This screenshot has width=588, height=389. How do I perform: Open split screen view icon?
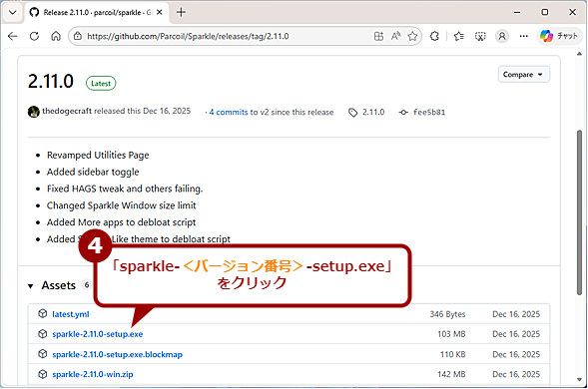pos(378,36)
